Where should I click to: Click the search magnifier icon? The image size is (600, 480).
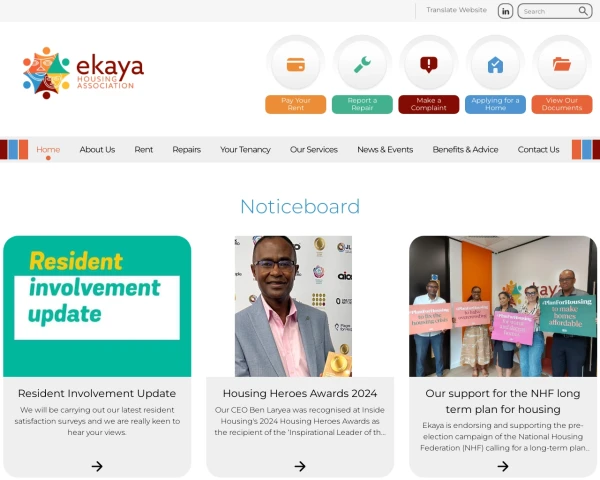tap(583, 11)
